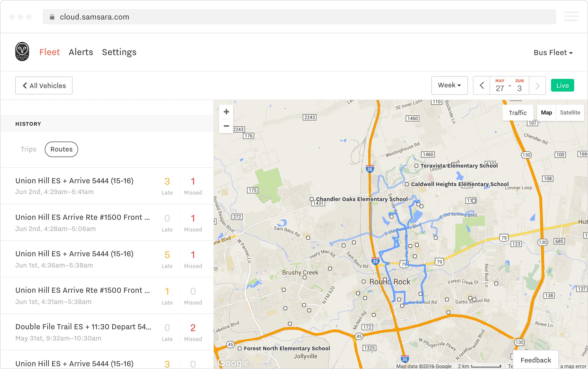The height and width of the screenshot is (369, 588).
Task: Open route Double File Trail ES May 31st
Action: point(107,332)
